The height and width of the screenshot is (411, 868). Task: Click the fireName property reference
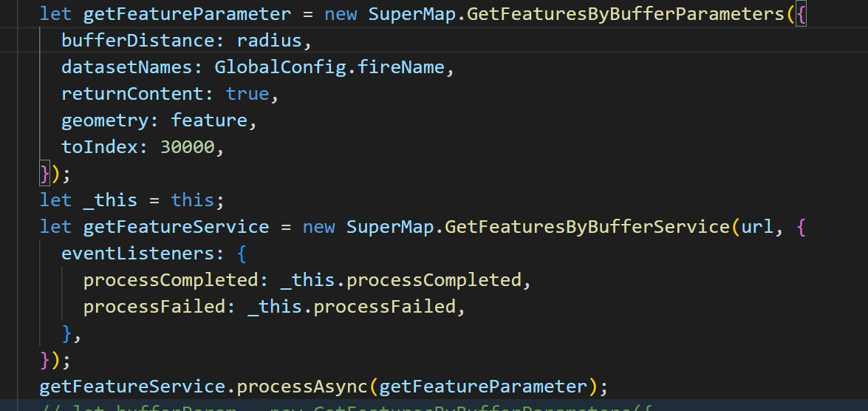[x=401, y=67]
